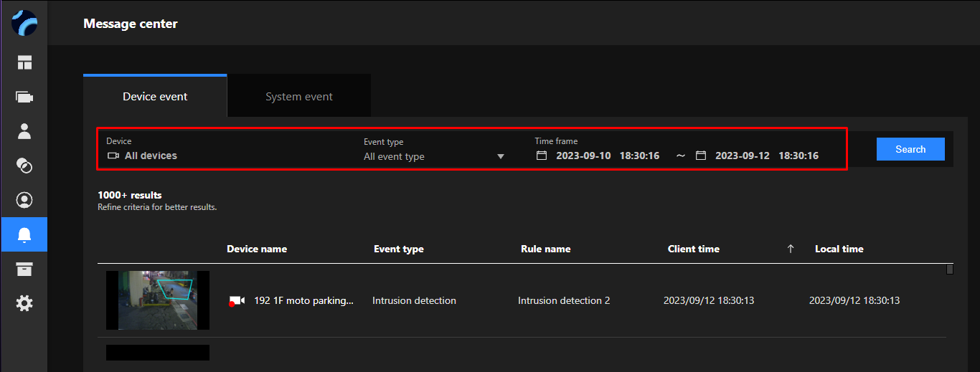Open the intrusion detection event thumbnail

tap(158, 300)
